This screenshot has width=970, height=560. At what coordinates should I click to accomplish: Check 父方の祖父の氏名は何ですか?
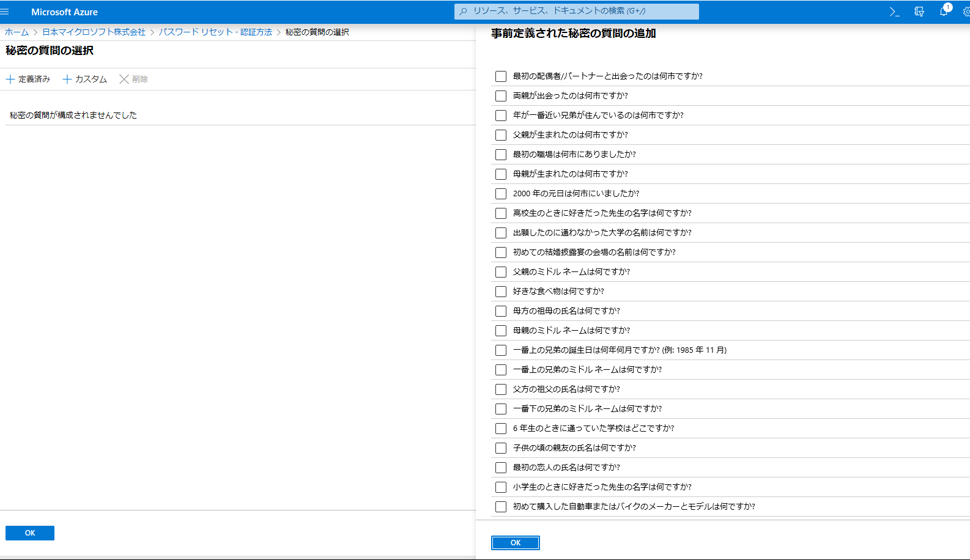[x=501, y=389]
